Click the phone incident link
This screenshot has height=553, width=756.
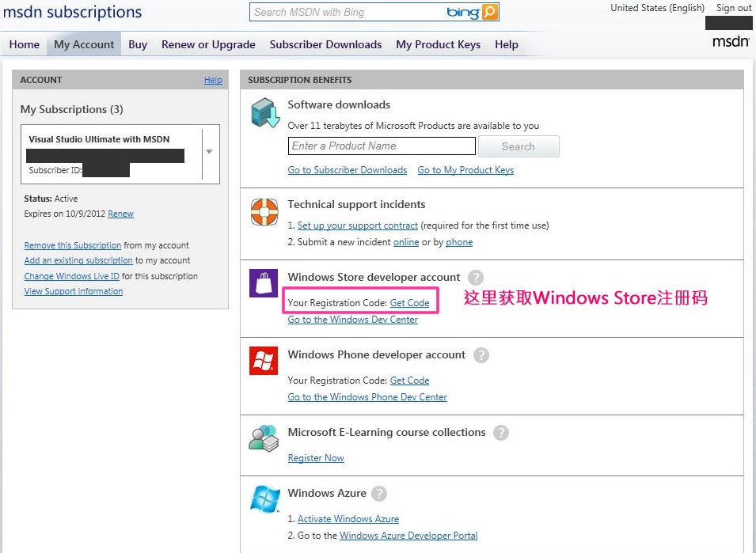pos(459,242)
